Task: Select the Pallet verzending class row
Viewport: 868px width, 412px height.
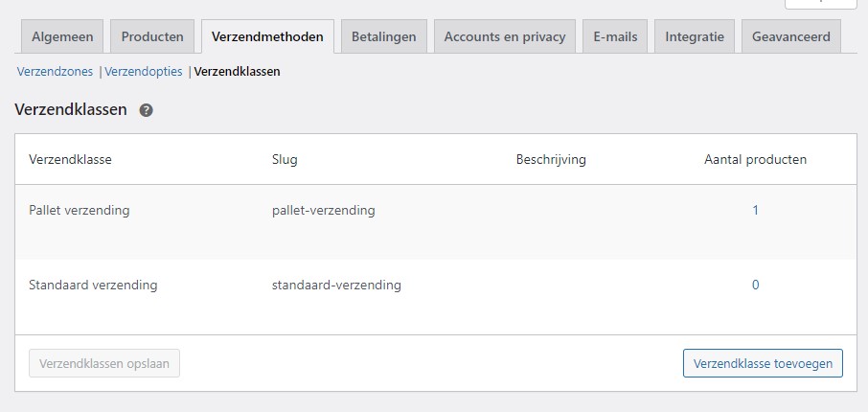Action: (x=436, y=222)
